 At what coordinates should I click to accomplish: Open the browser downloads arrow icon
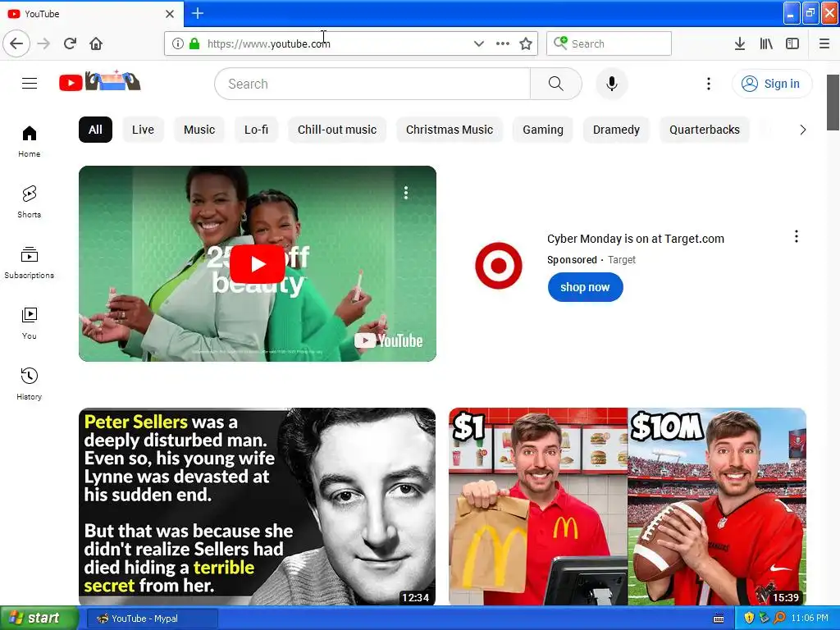[739, 43]
